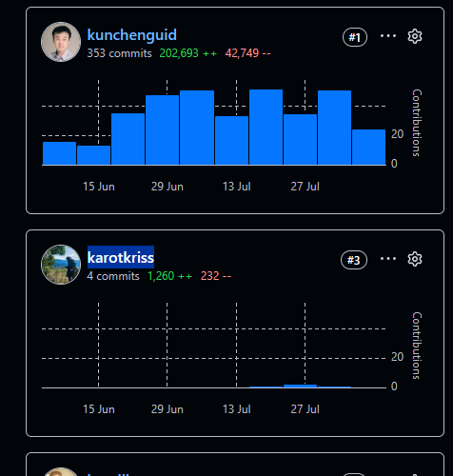
Task: Click 15 Jun label on kunchenguid chart
Action: [x=99, y=187]
